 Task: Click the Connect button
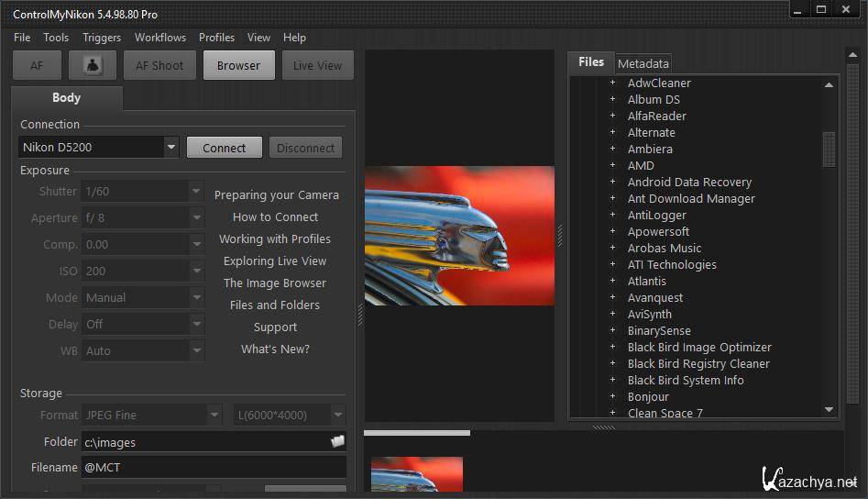(x=225, y=148)
